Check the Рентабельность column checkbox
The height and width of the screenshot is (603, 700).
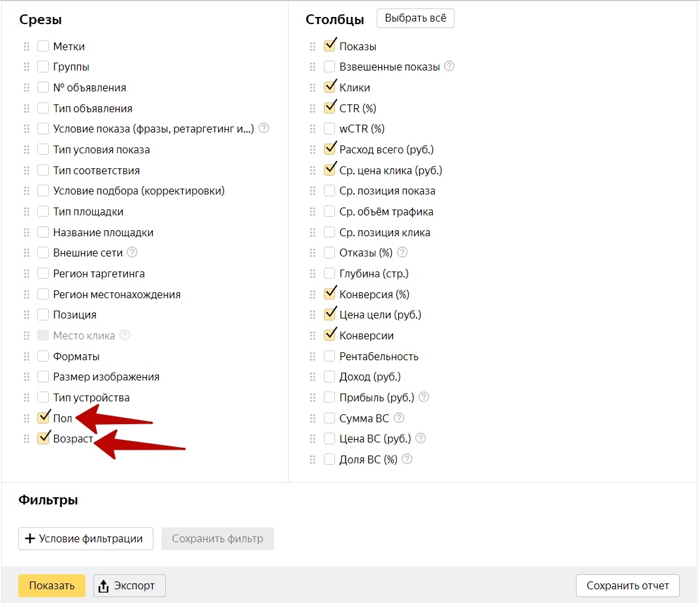pos(330,356)
